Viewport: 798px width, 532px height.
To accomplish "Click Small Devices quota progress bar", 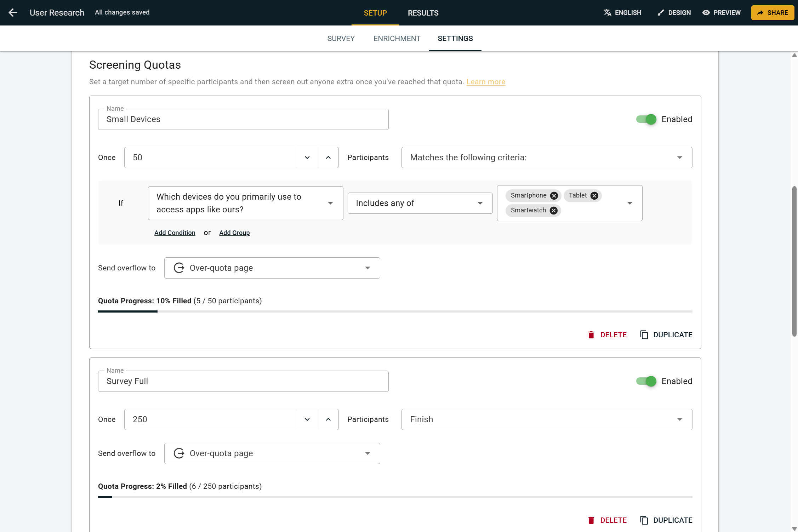I will pyautogui.click(x=395, y=311).
